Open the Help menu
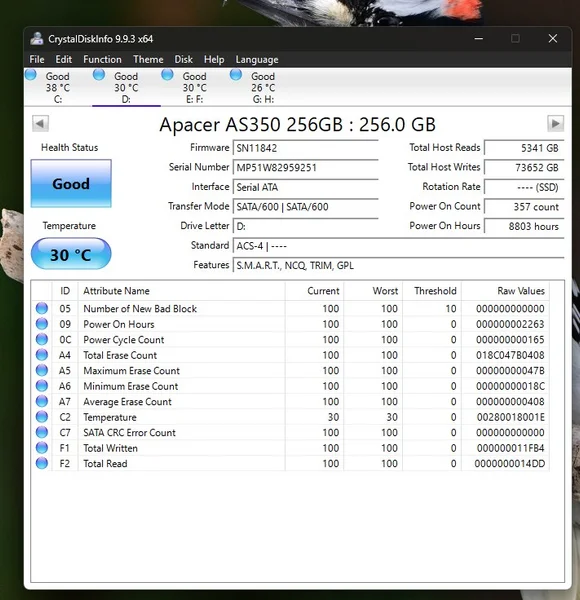Viewport: 580px width, 600px height. click(214, 60)
